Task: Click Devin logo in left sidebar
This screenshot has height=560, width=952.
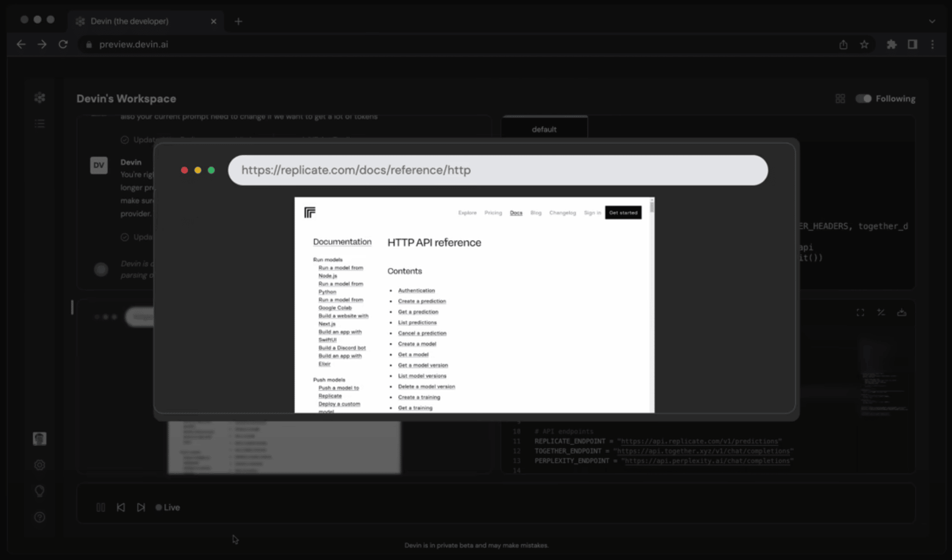Action: coord(40,98)
